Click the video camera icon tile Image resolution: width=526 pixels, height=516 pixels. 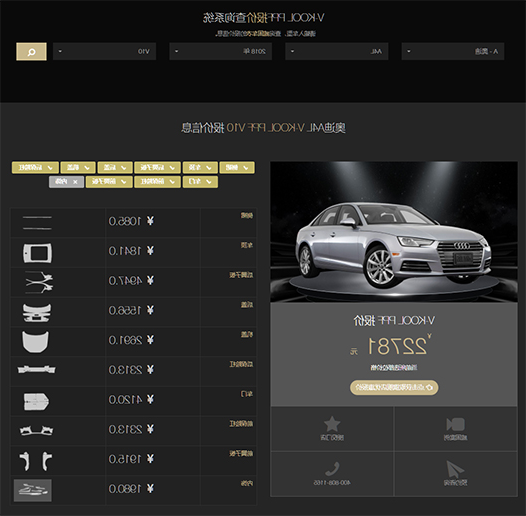pyautogui.click(x=456, y=428)
